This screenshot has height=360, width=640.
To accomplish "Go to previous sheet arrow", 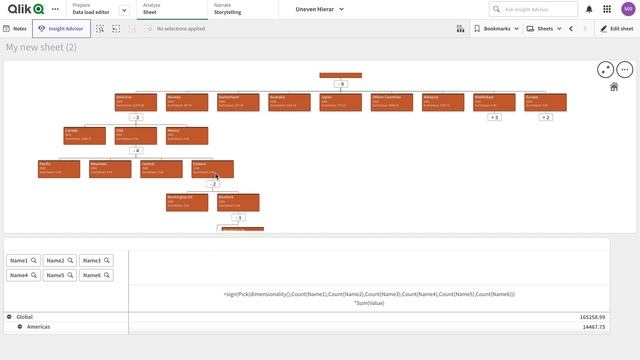I will coord(571,29).
